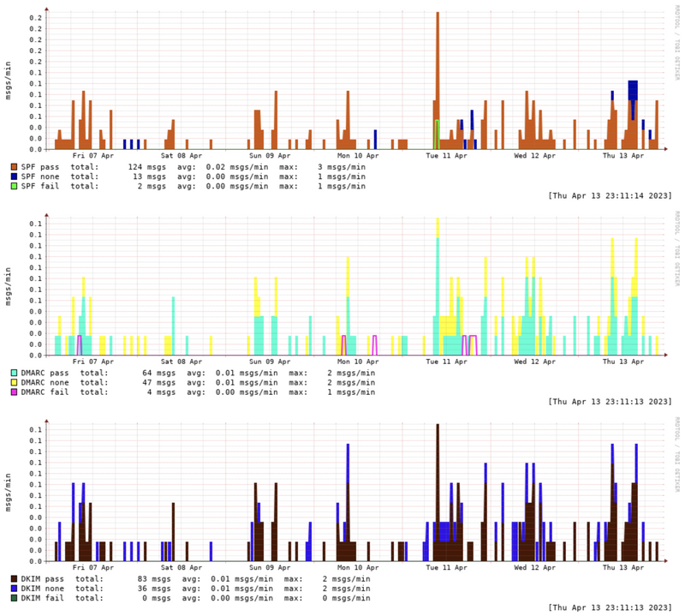Click the dark blue SPF none legend swatch

pos(14,176)
